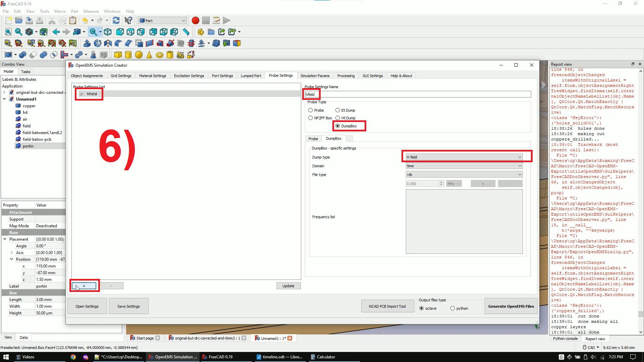Select the DumpBox radio button
644x362 pixels.
[x=337, y=126]
